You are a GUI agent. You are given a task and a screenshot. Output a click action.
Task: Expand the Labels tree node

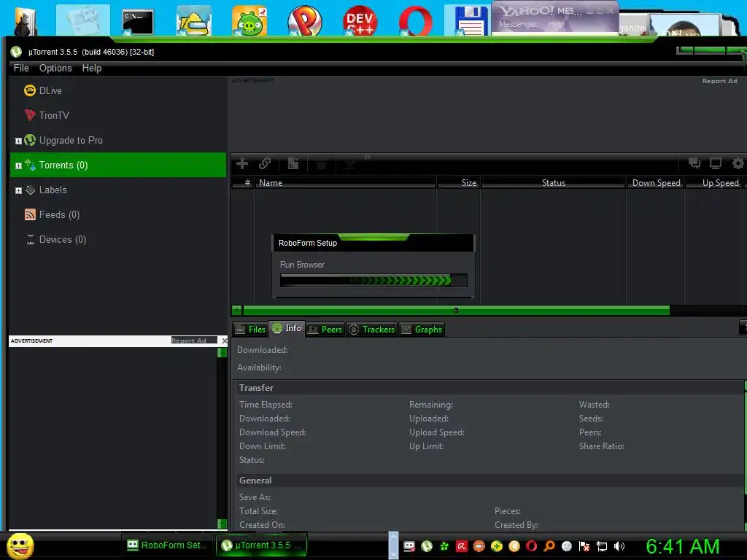(x=18, y=190)
